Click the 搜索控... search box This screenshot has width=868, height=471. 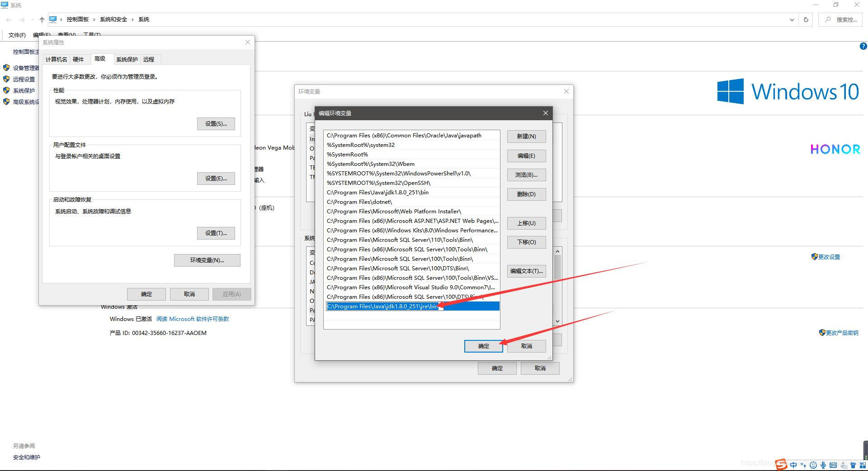click(x=840, y=19)
